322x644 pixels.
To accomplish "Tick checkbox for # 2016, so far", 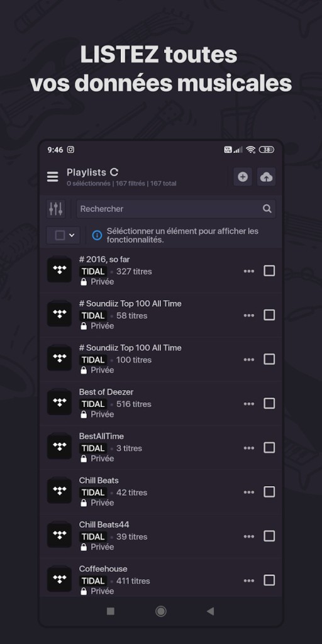I will (x=269, y=270).
